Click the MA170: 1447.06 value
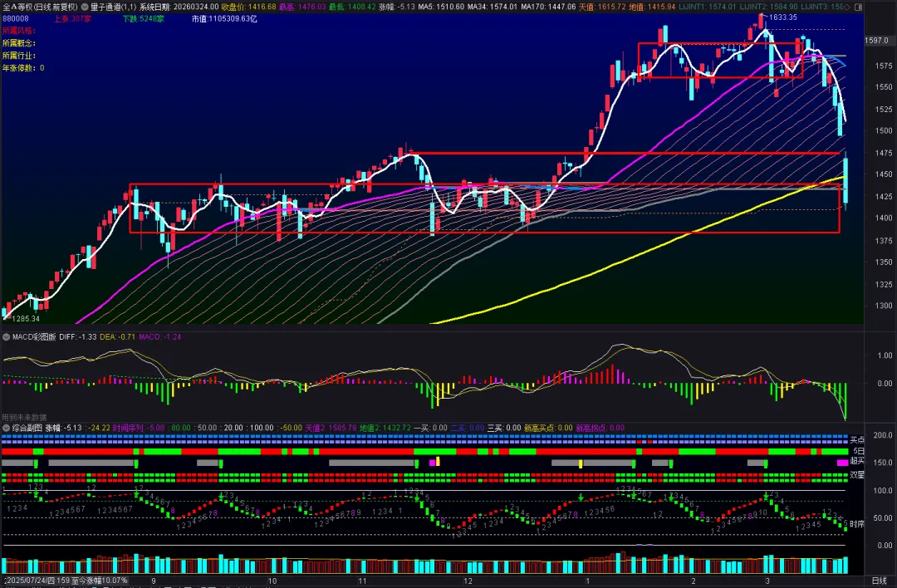The height and width of the screenshot is (588, 897). coord(548,7)
